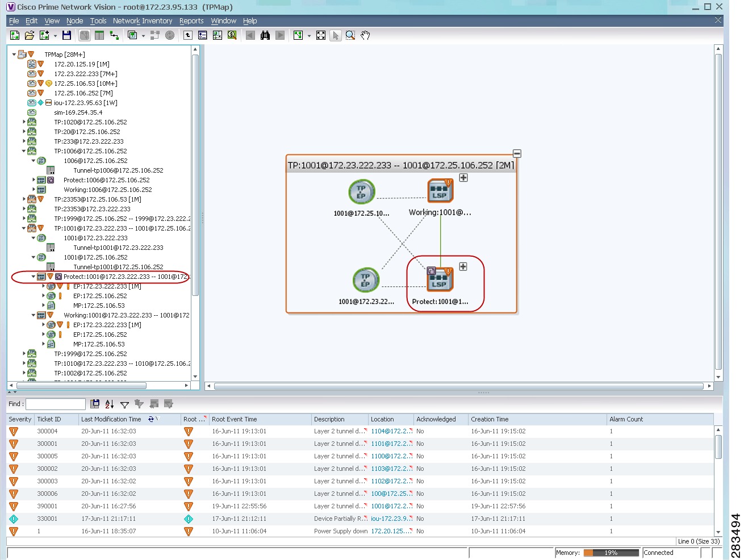The image size is (744, 560).
Task: Sort by the Severity column header
Action: 20,419
